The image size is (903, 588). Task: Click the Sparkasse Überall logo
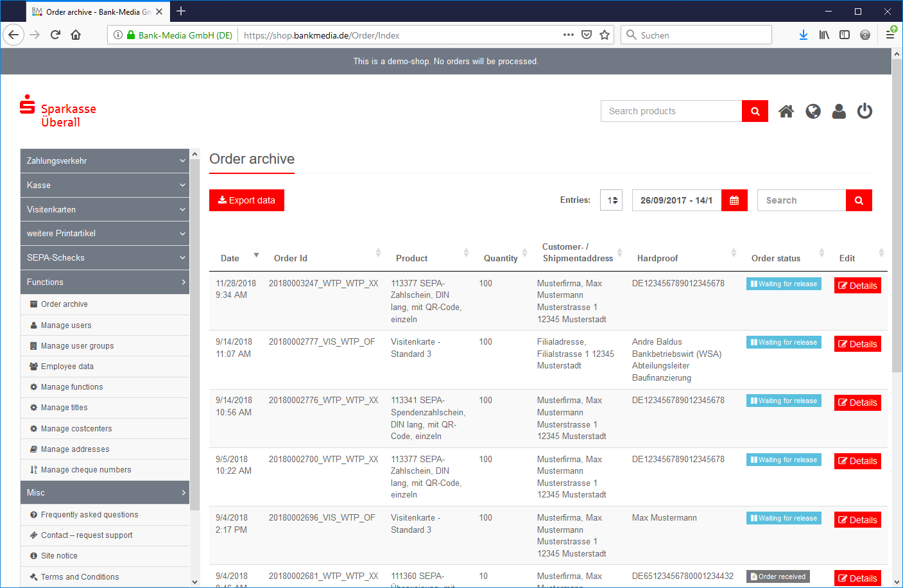(58, 112)
